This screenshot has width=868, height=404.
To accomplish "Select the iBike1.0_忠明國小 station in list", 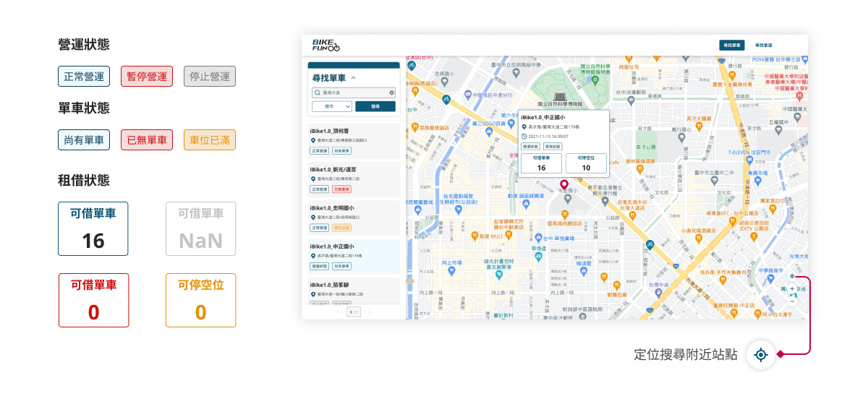I will pyautogui.click(x=353, y=217).
